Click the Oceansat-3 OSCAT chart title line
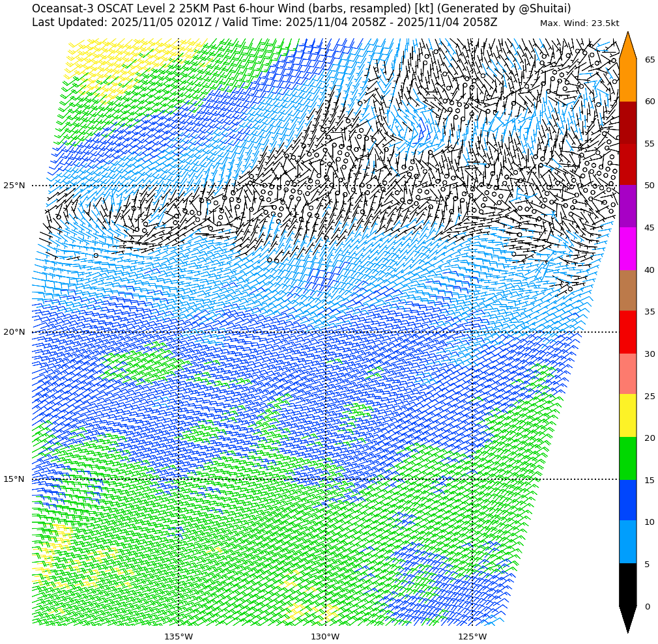This screenshot has width=658, height=644. pyautogui.click(x=301, y=8)
